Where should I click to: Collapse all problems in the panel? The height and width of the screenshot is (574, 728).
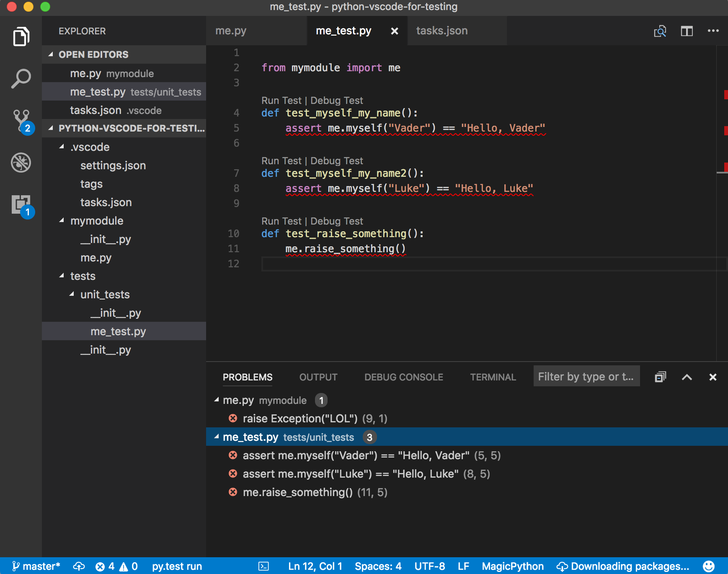pos(661,377)
